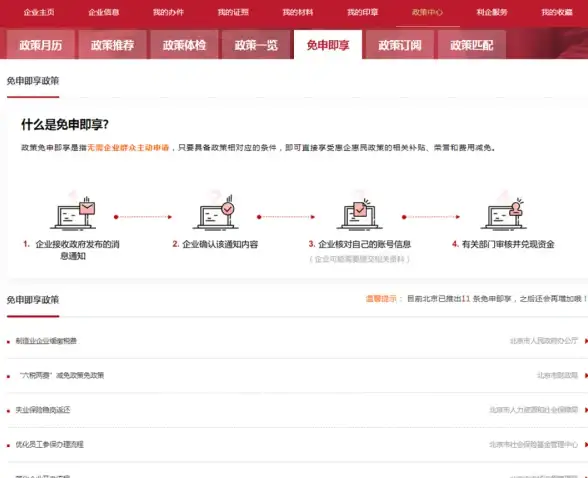Image resolution: width=588 pixels, height=478 pixels.
Task: Open the 政策订阅 tab
Action: pos(400,45)
